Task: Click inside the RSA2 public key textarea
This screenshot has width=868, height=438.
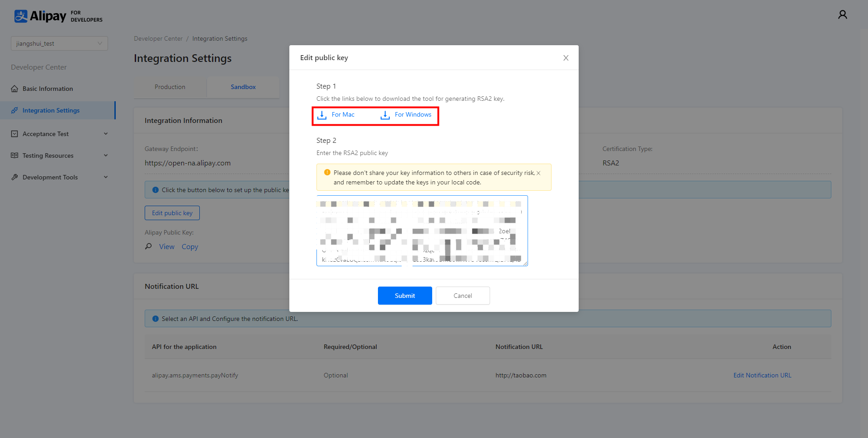Action: pos(422,231)
